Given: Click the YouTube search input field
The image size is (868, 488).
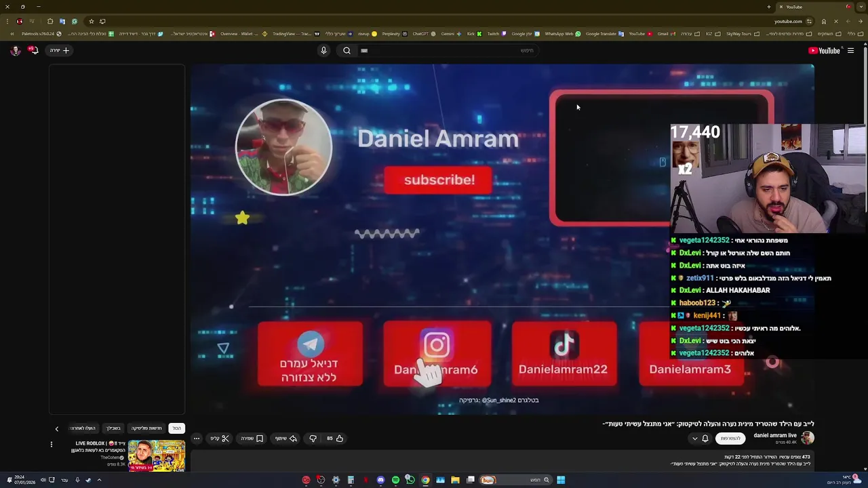Looking at the screenshot, I should (448, 50).
